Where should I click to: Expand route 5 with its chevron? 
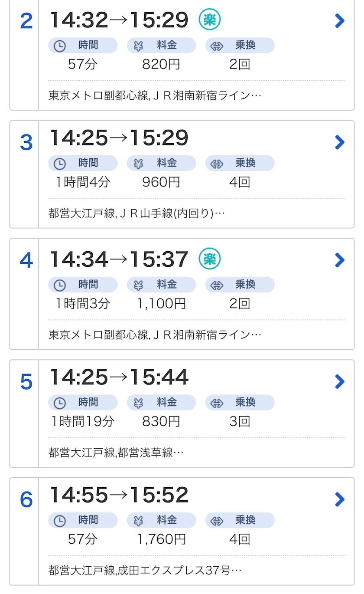[x=340, y=381]
